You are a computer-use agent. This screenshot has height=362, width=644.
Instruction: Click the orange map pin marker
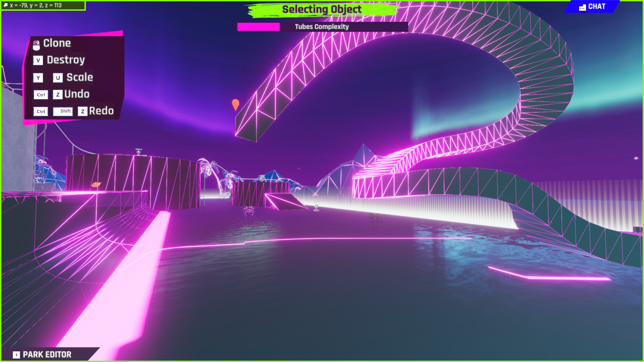click(x=235, y=104)
